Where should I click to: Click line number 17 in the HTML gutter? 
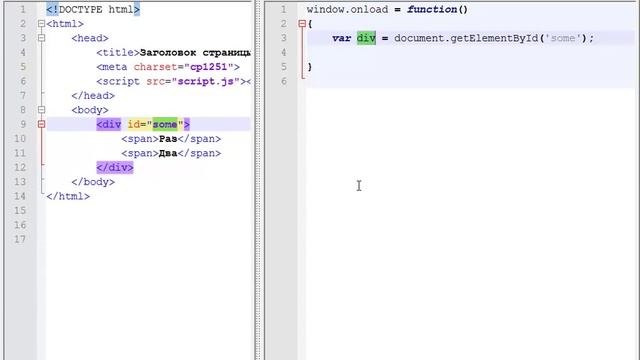click(20, 239)
